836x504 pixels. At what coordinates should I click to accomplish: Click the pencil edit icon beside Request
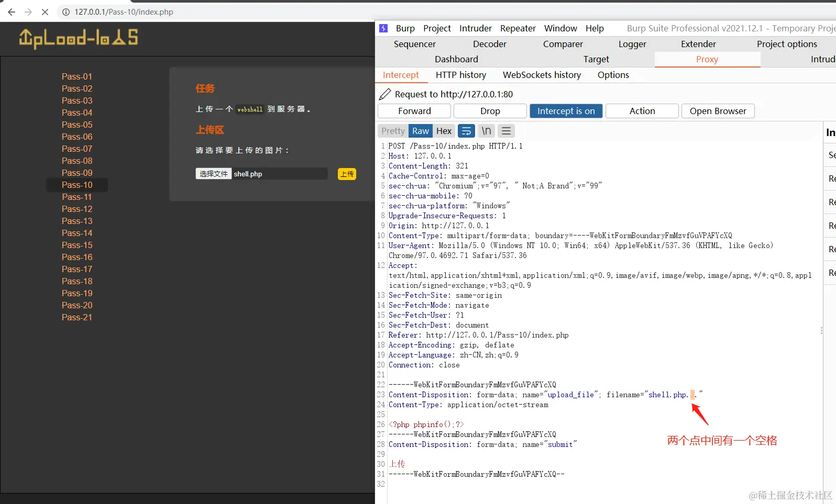click(385, 94)
